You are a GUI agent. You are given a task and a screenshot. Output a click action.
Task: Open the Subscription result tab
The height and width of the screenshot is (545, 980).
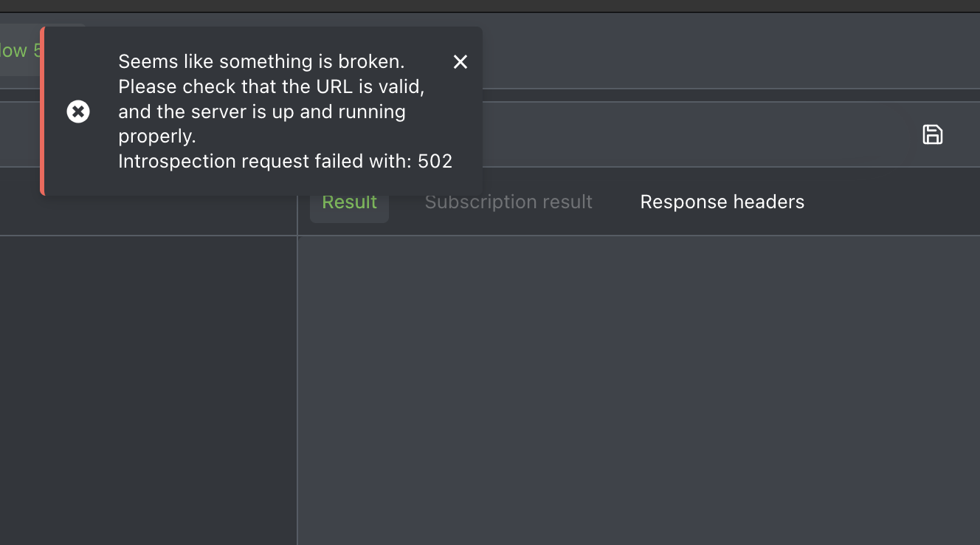coord(508,202)
